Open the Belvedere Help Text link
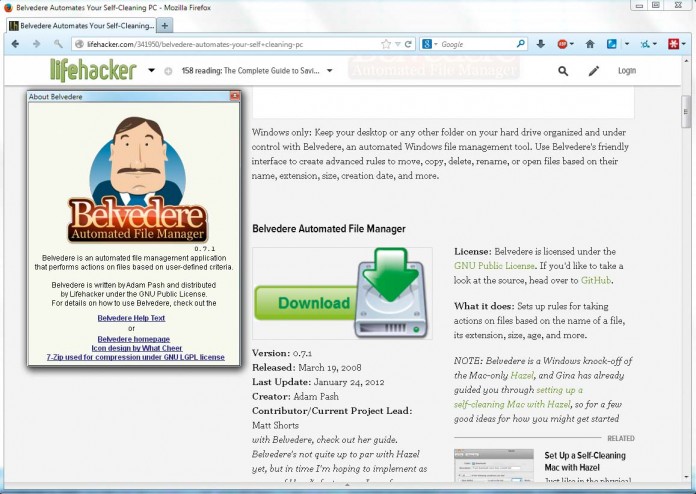The width and height of the screenshot is (696, 494). 131,318
